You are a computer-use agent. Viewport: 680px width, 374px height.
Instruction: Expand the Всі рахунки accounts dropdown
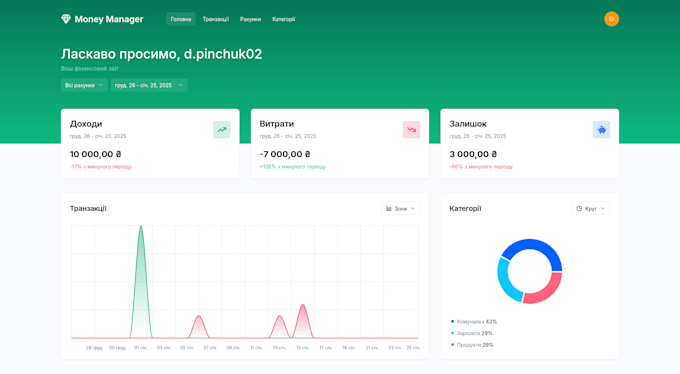tap(84, 85)
